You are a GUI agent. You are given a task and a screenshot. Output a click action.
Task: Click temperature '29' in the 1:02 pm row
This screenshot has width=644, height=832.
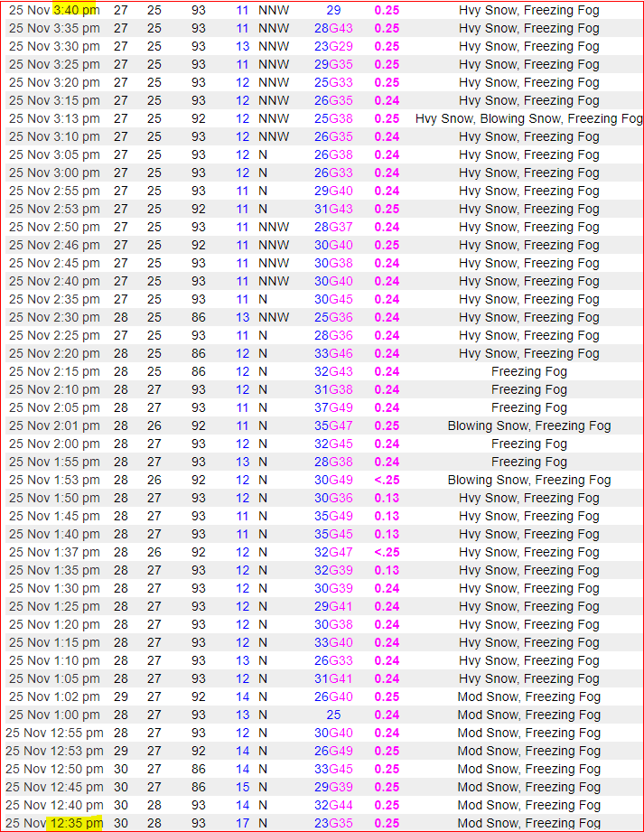point(121,696)
